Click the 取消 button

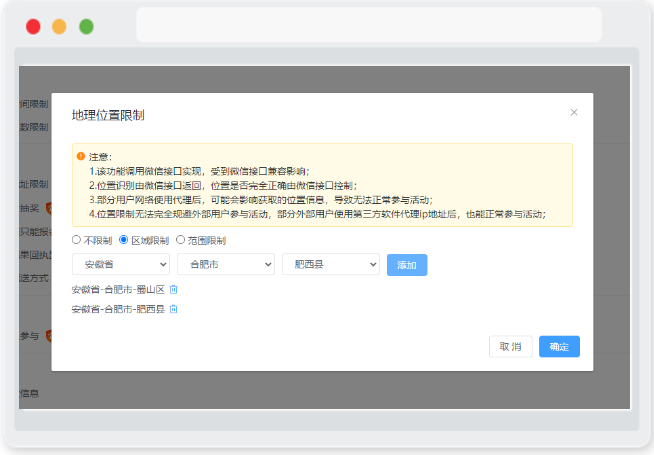511,347
